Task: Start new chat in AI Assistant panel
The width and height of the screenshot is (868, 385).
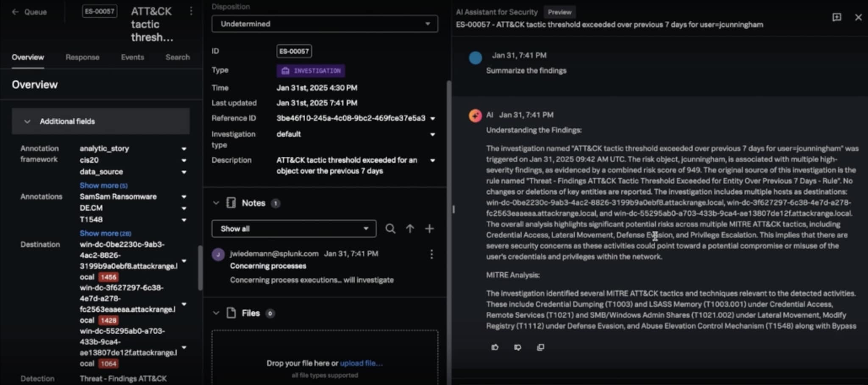Action: [x=837, y=17]
